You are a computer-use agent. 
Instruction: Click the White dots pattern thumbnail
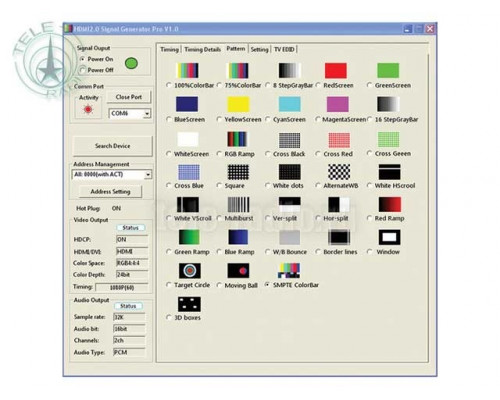coord(290,172)
